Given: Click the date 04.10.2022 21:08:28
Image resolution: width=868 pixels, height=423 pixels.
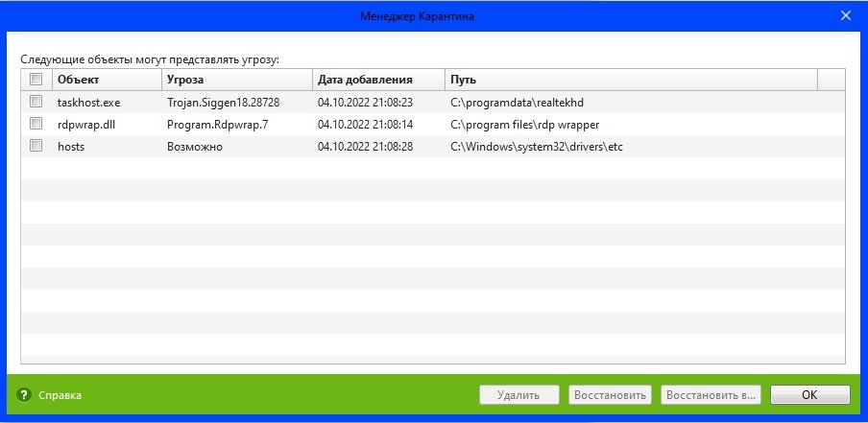Looking at the screenshot, I should [365, 147].
